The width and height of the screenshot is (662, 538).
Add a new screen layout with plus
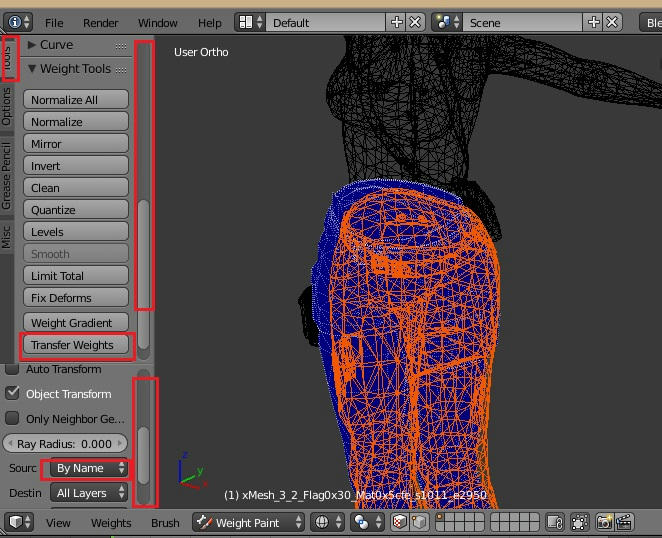[x=397, y=22]
